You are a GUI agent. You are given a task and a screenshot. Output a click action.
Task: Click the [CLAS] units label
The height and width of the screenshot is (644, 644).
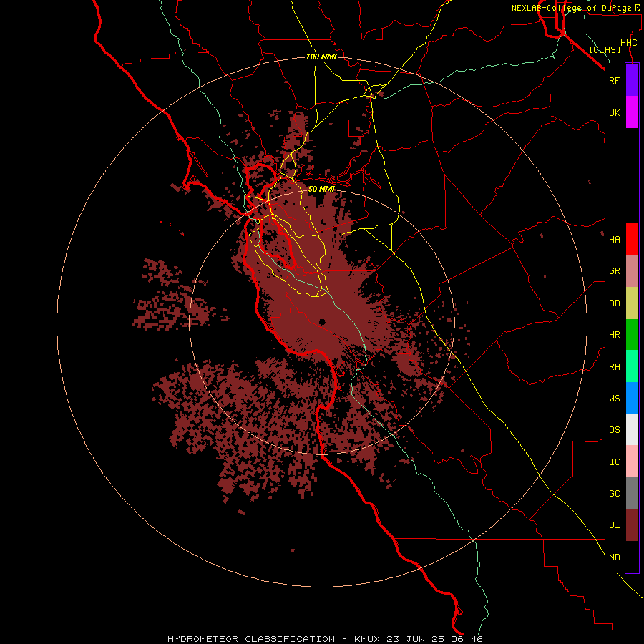[605, 49]
